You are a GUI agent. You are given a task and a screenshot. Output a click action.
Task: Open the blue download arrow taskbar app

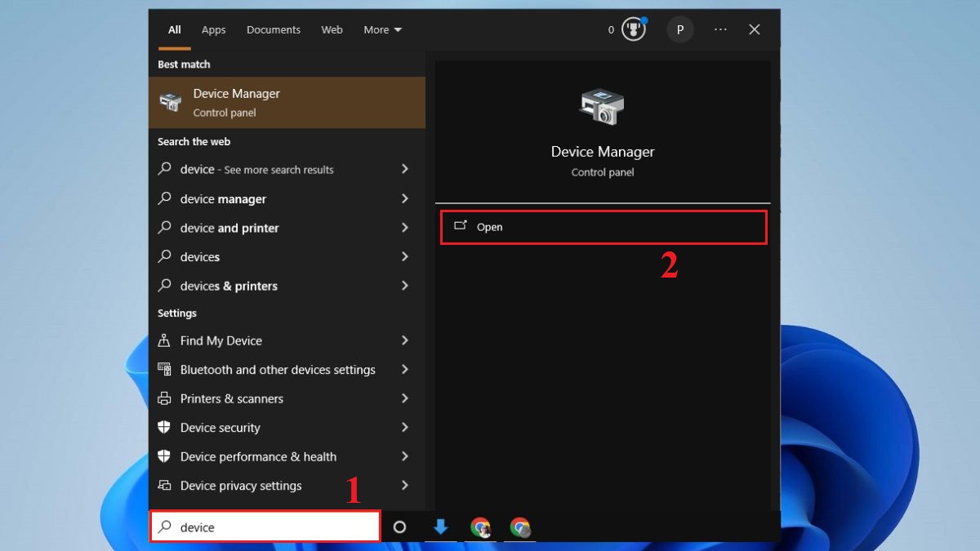pyautogui.click(x=440, y=527)
